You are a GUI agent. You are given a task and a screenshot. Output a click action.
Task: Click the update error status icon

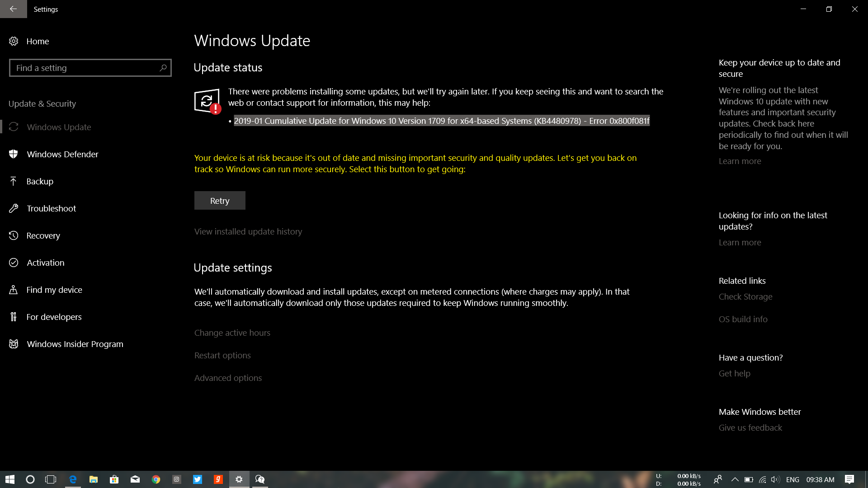tap(208, 101)
